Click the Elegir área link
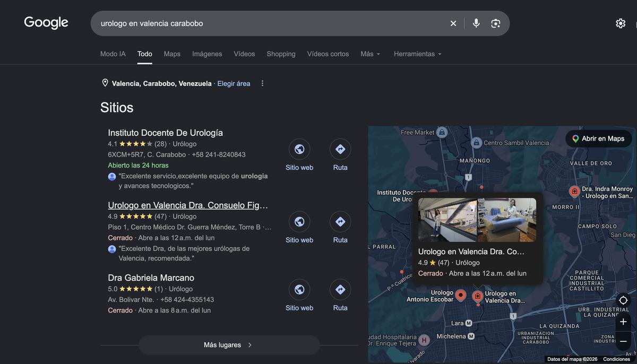This screenshot has height=364, width=637. pyautogui.click(x=234, y=83)
